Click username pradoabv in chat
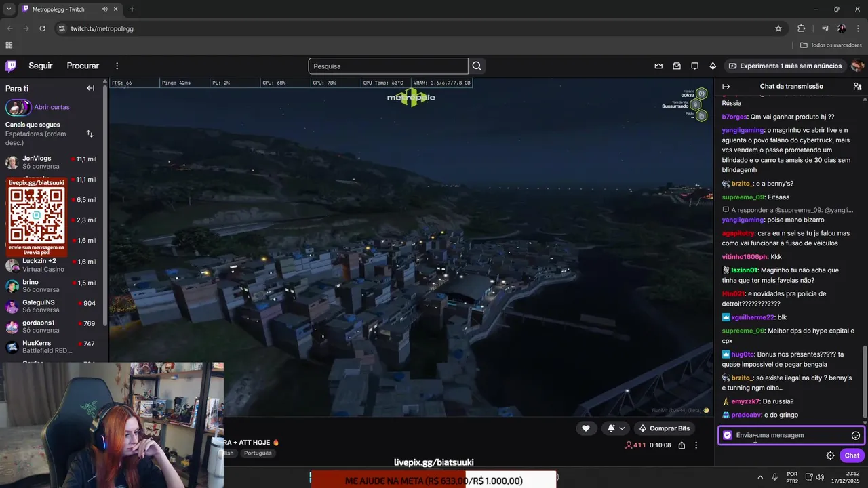 point(746,415)
